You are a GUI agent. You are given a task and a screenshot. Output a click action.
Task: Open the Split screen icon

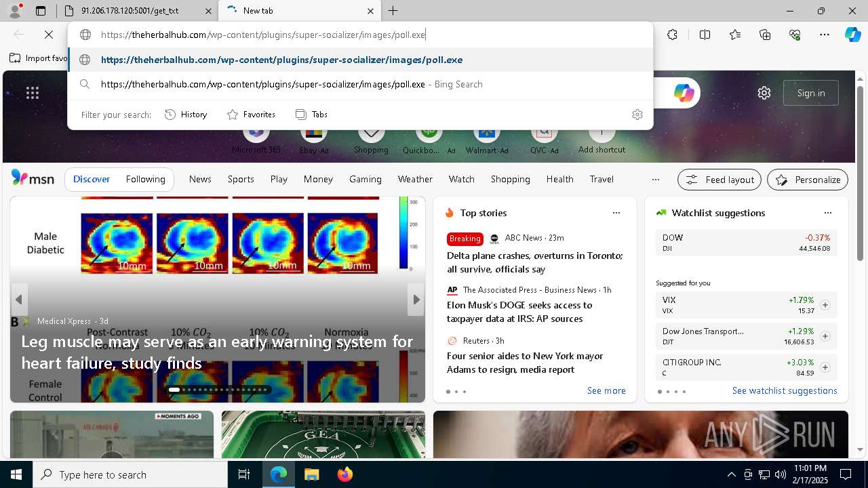(x=705, y=35)
